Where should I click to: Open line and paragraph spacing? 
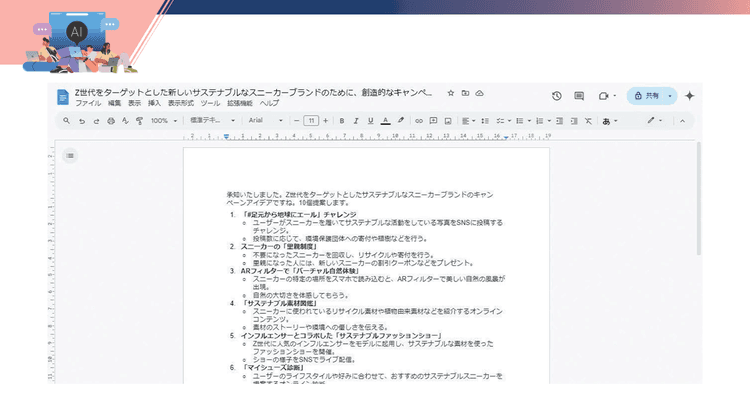coord(485,121)
